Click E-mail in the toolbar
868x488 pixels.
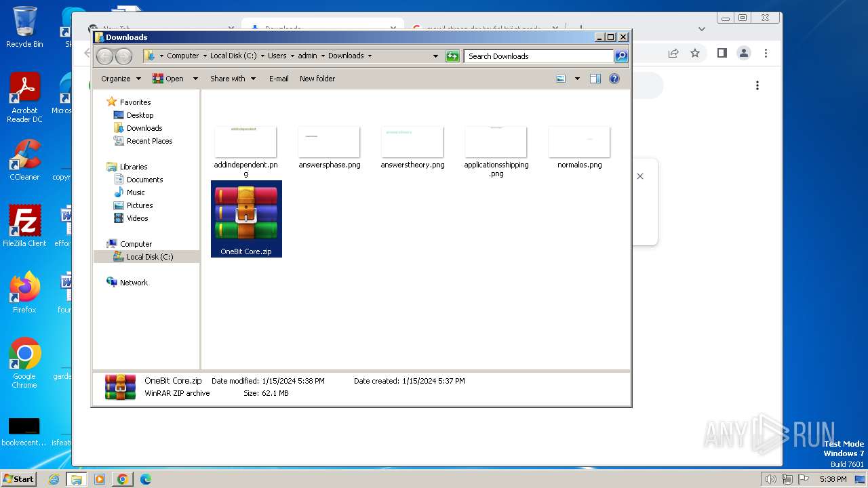279,79
